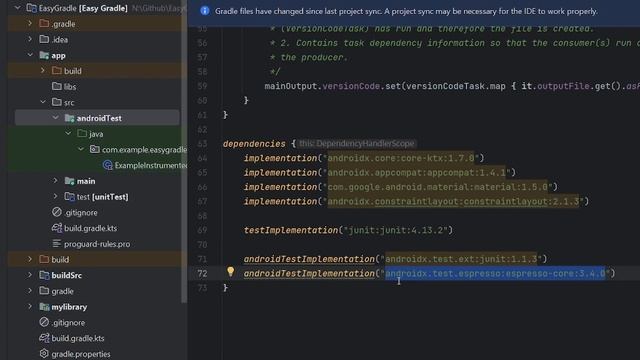This screenshot has height=360, width=640.
Task: Expand the test [unitTest] folder
Action: point(56,196)
